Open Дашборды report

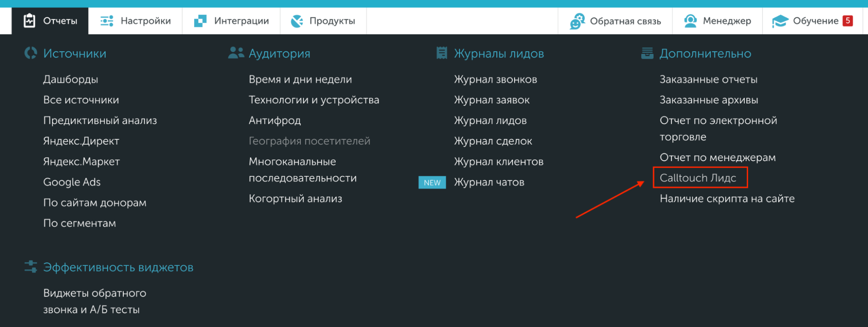pyautogui.click(x=71, y=79)
